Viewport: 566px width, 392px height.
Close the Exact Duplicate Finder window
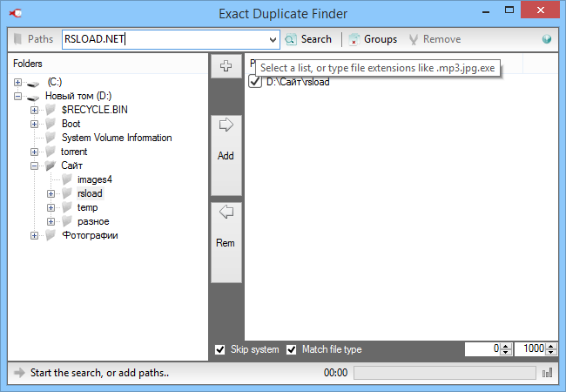pos(541,10)
